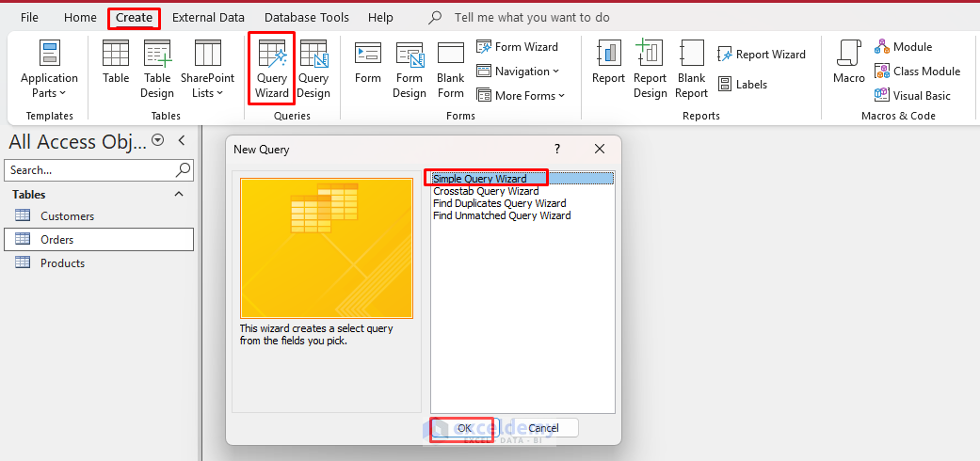Image resolution: width=980 pixels, height=461 pixels.
Task: Open the Visual Basic editor
Action: 912,96
